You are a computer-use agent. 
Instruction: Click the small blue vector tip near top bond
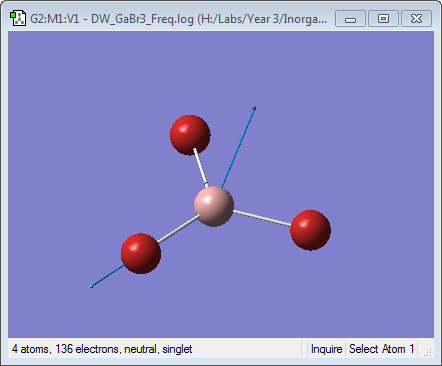pos(206,183)
